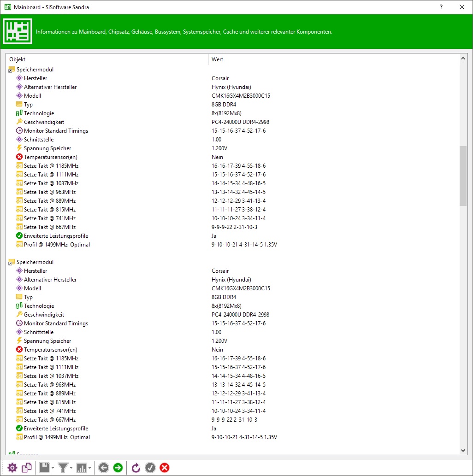Select red X icon of lower Temperatursensor(en)
This screenshot has height=476, width=473.
(19, 350)
